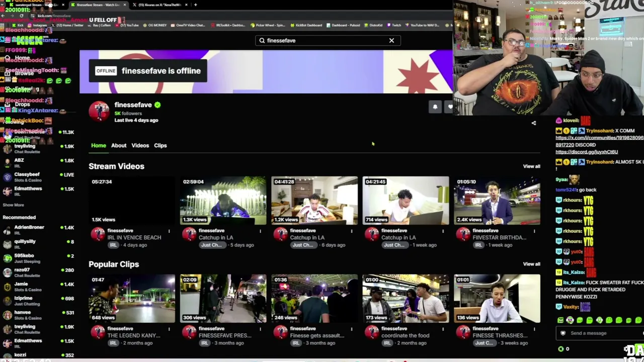The width and height of the screenshot is (644, 362).
Task: Click the share icon above the chat
Action: pyautogui.click(x=534, y=123)
